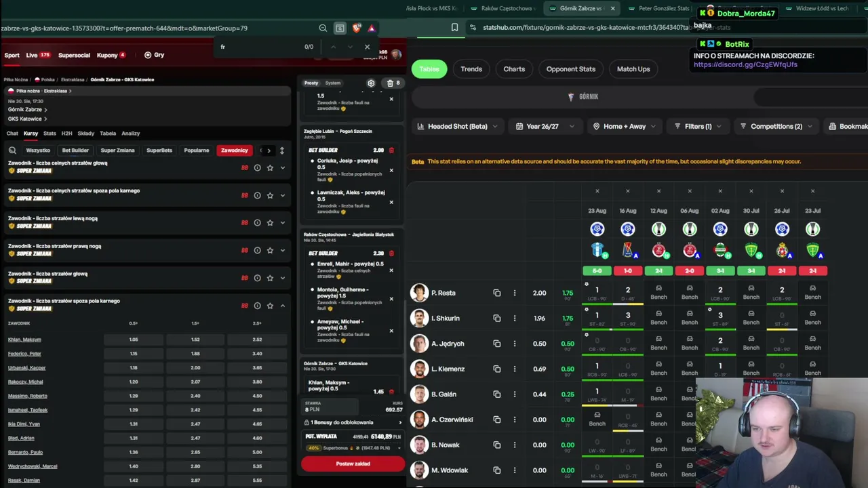
Task: Show more market filters with right arrow
Action: pos(269,150)
